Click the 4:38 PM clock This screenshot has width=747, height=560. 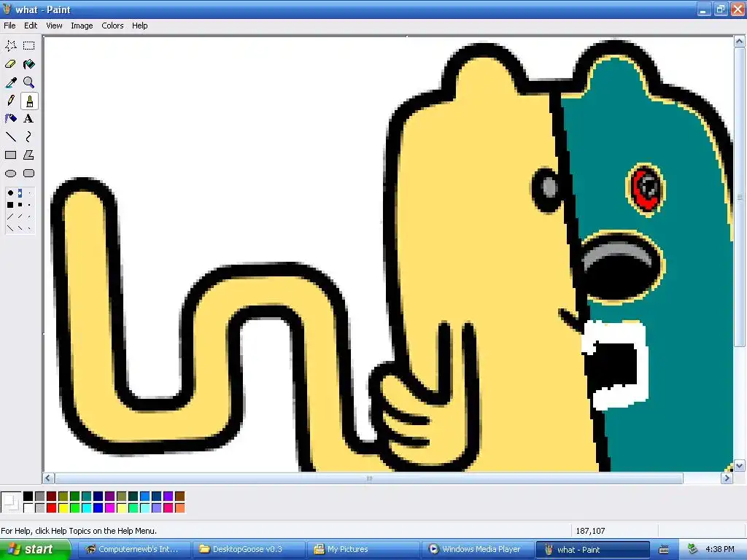coord(719,549)
